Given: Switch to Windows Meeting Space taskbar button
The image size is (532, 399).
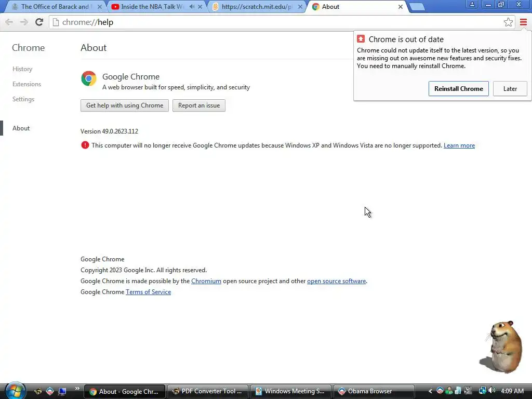Looking at the screenshot, I should pos(291,391).
